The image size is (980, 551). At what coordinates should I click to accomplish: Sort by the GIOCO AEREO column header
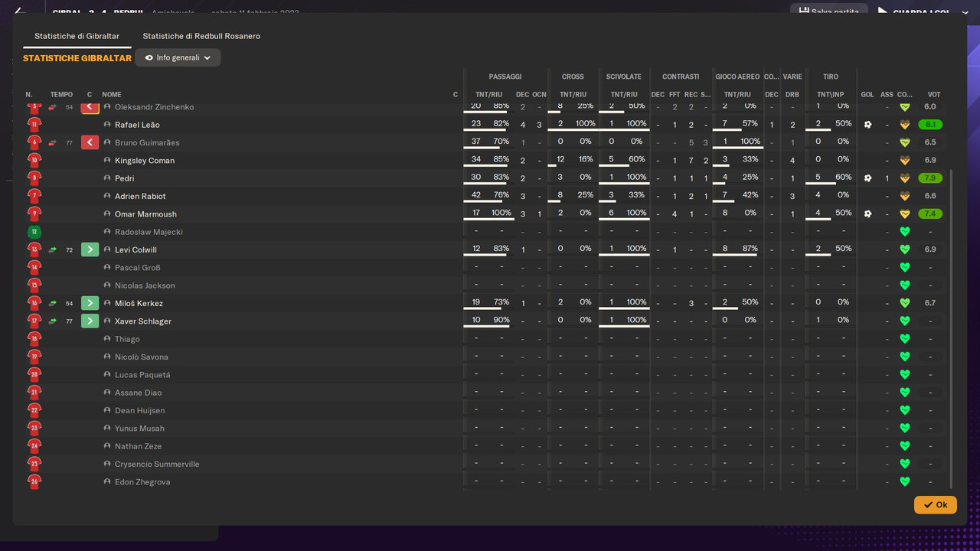pos(737,77)
